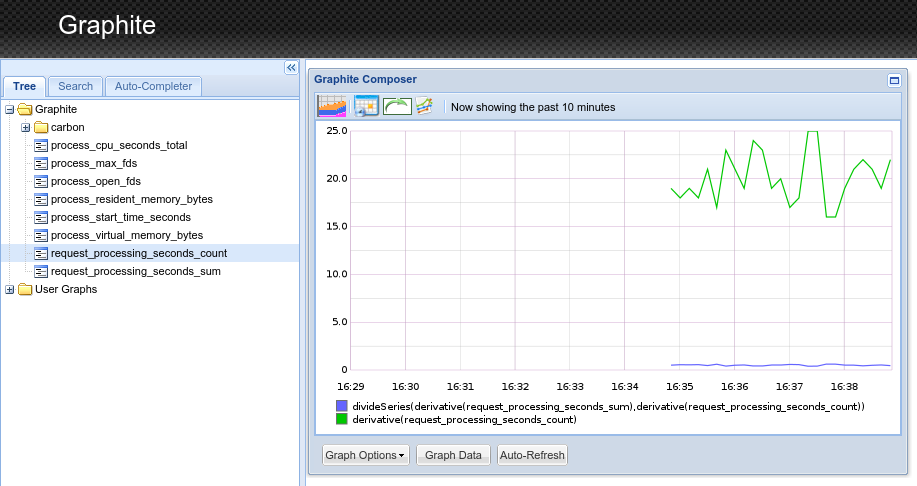Click the process_start_time_seconds metric icon

coord(41,218)
